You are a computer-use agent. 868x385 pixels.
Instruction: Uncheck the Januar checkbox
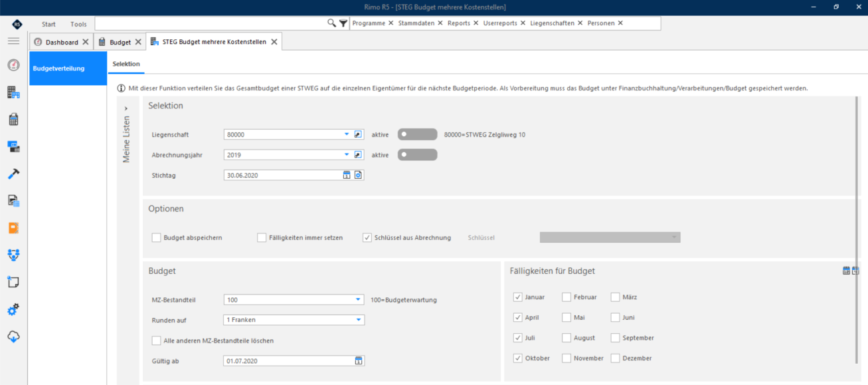518,297
